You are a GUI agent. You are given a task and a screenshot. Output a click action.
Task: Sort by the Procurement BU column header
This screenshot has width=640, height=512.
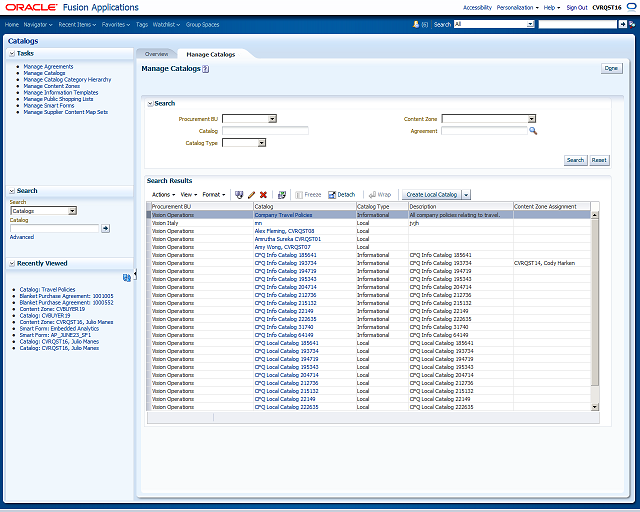[x=202, y=207]
